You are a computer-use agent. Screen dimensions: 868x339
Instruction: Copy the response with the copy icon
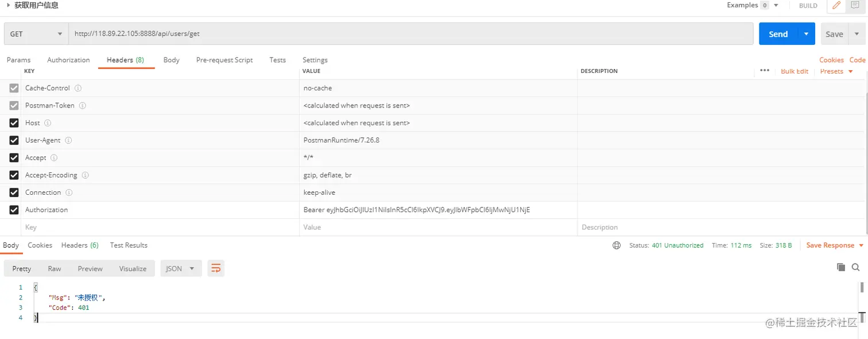(x=841, y=267)
